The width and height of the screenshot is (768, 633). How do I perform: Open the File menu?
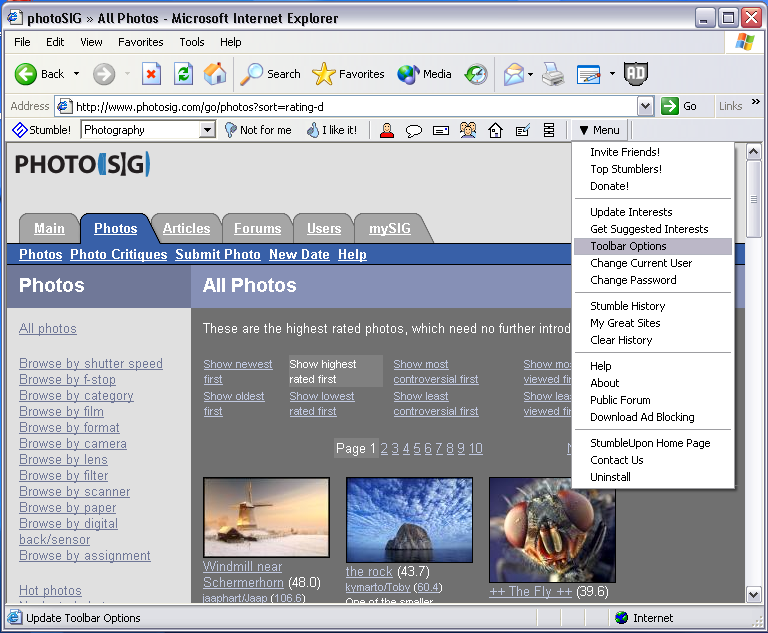[22, 42]
